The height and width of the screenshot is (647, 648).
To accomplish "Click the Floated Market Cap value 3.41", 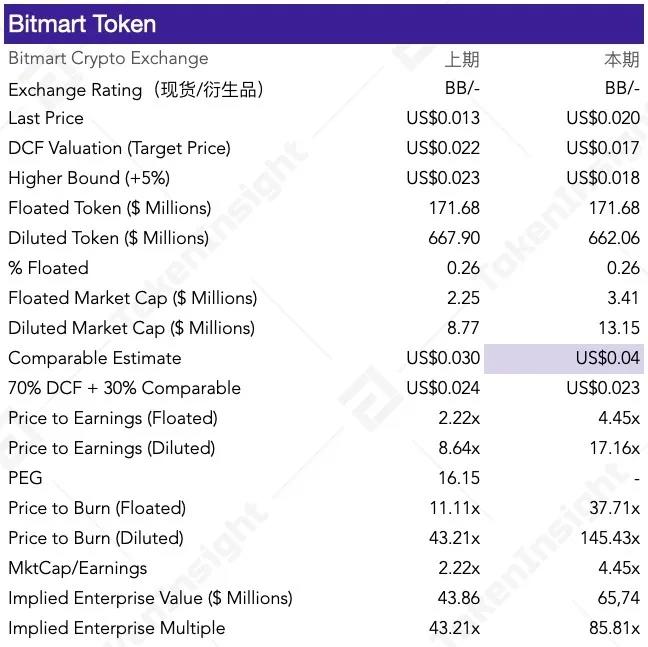I will tap(622, 298).
